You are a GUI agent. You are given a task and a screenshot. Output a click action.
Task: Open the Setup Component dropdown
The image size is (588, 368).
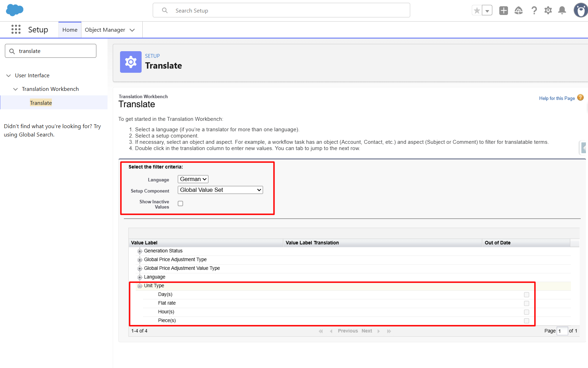pos(220,190)
